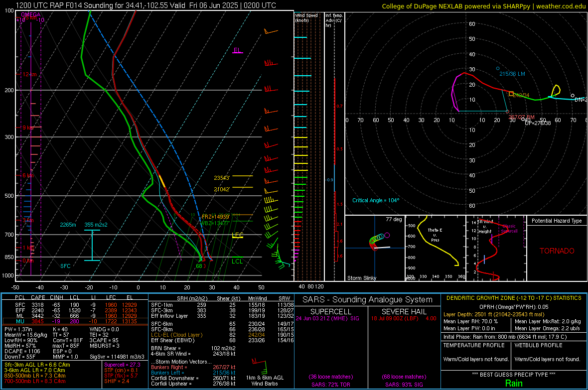The width and height of the screenshot is (588, 390).
Task: Click the "Theta-E v. Pres" inset label
Action: 435,235
